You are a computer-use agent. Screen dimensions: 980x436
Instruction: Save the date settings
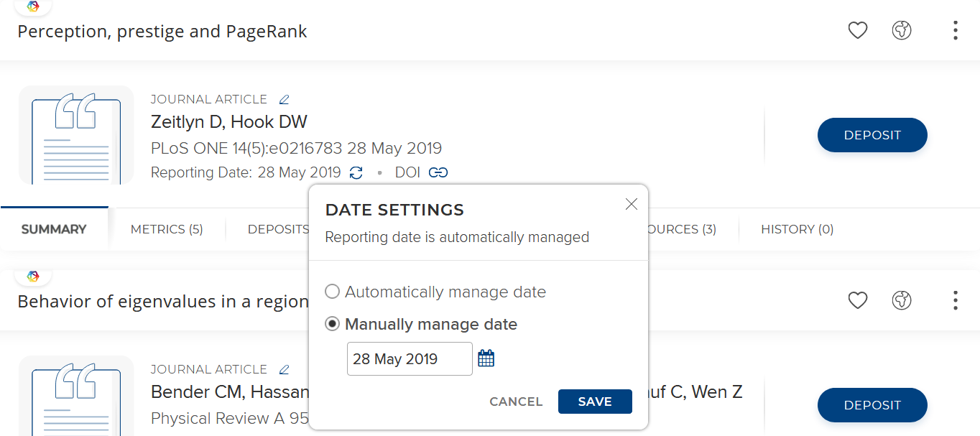point(595,402)
